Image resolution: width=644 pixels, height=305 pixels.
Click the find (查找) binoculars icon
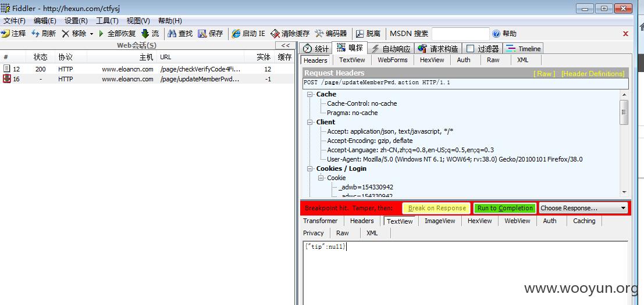pyautogui.click(x=172, y=34)
